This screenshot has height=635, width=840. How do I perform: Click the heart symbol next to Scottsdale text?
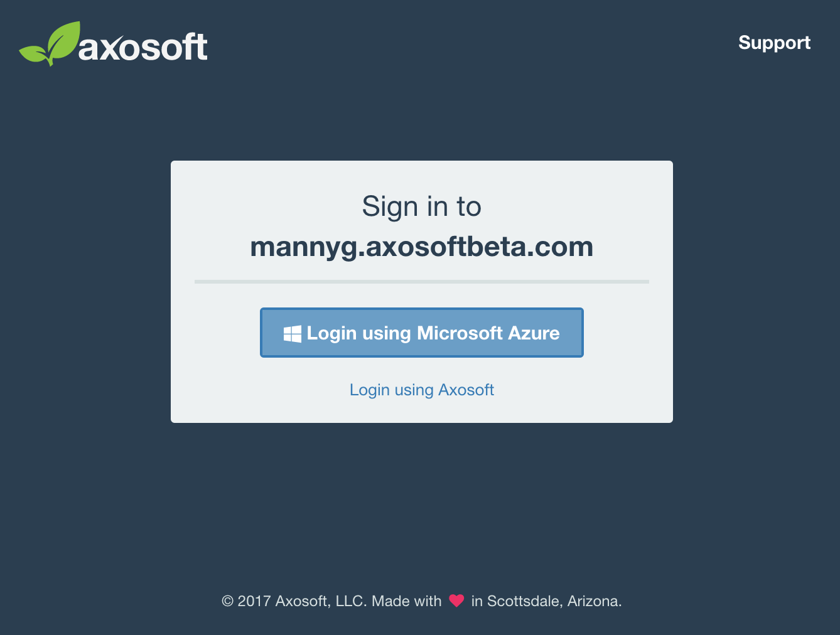(x=458, y=600)
